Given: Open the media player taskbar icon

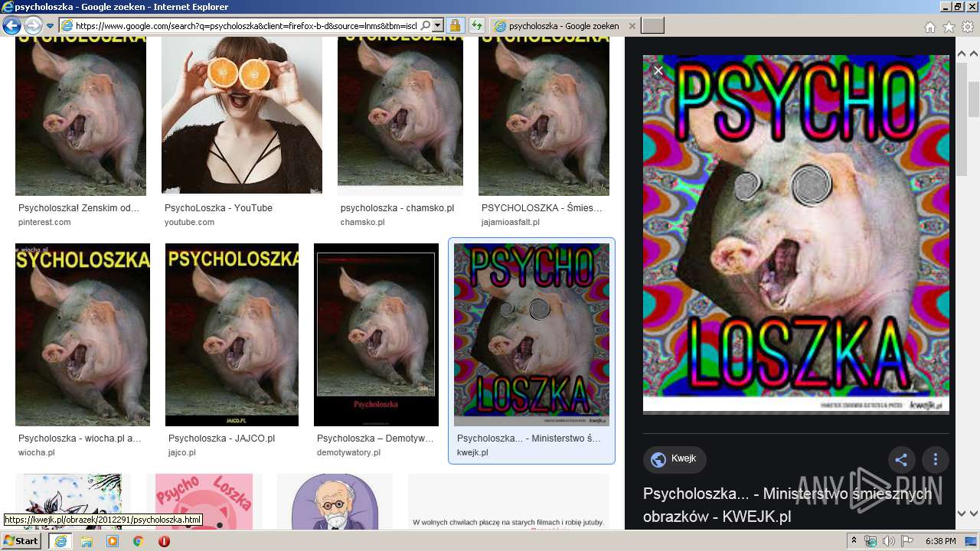Looking at the screenshot, I should [113, 541].
